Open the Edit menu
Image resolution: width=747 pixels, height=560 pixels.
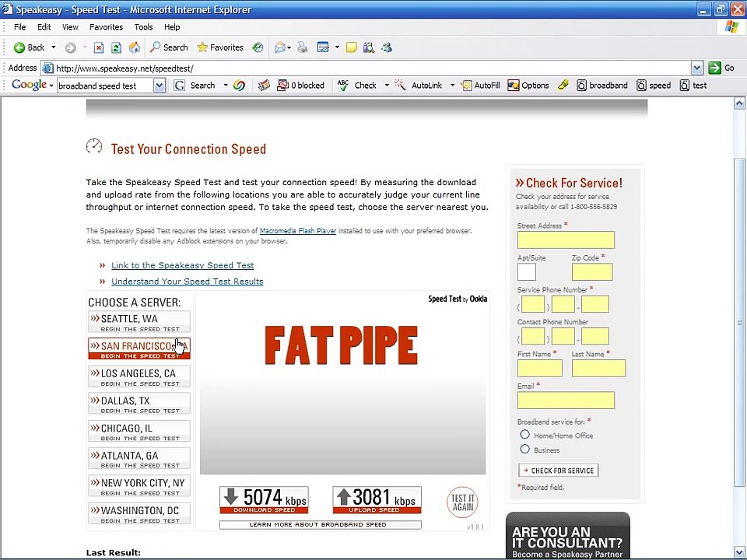44,26
